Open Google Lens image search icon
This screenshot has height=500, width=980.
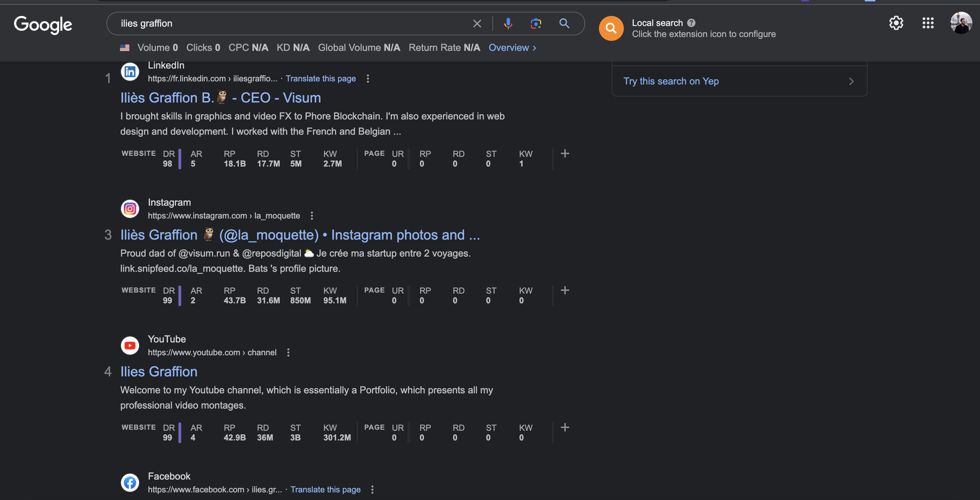tap(536, 24)
